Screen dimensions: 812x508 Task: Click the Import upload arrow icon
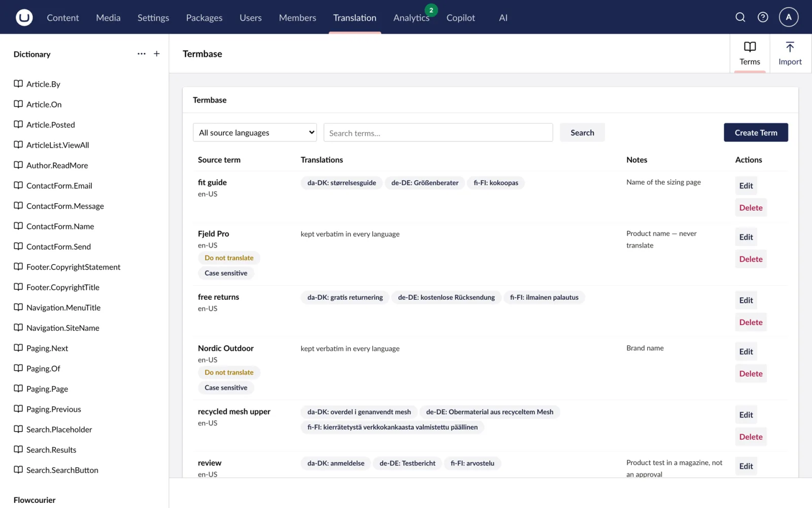tap(790, 47)
